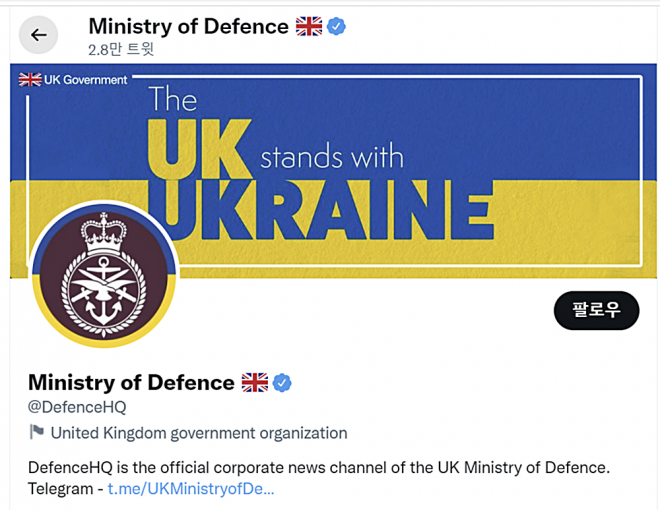Click the DefenceHQ bio description text
Screen dimensions: 660x510
click(318, 467)
